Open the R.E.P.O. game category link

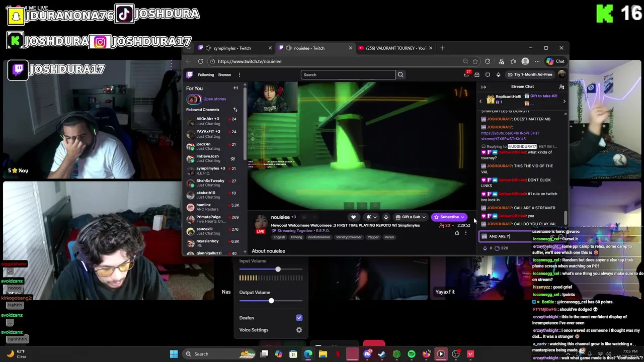coord(322,231)
